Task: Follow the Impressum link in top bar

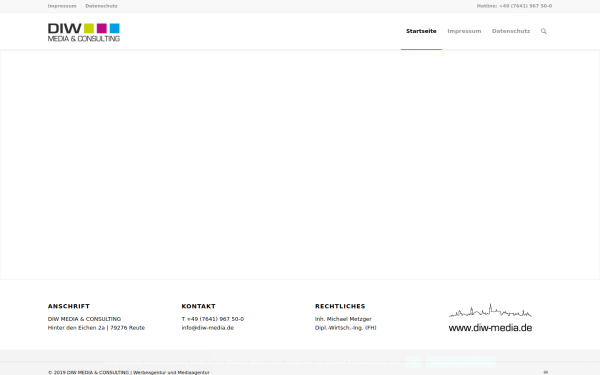Action: point(62,6)
